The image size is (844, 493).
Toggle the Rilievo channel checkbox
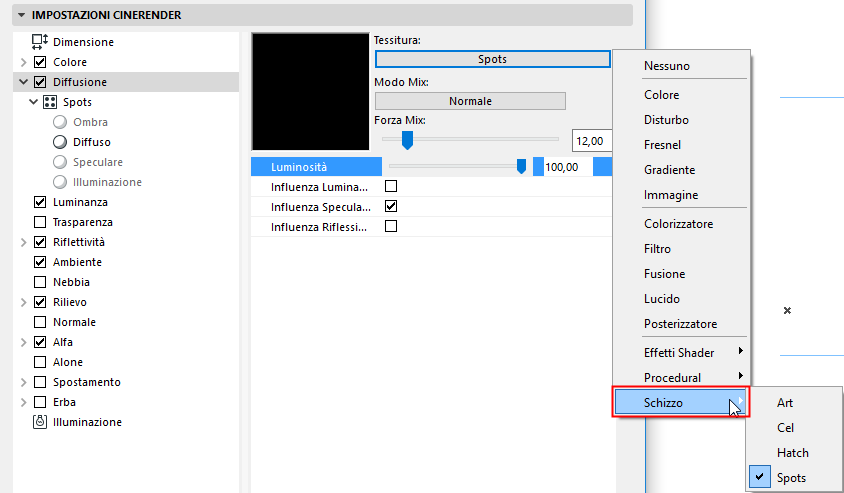point(40,302)
